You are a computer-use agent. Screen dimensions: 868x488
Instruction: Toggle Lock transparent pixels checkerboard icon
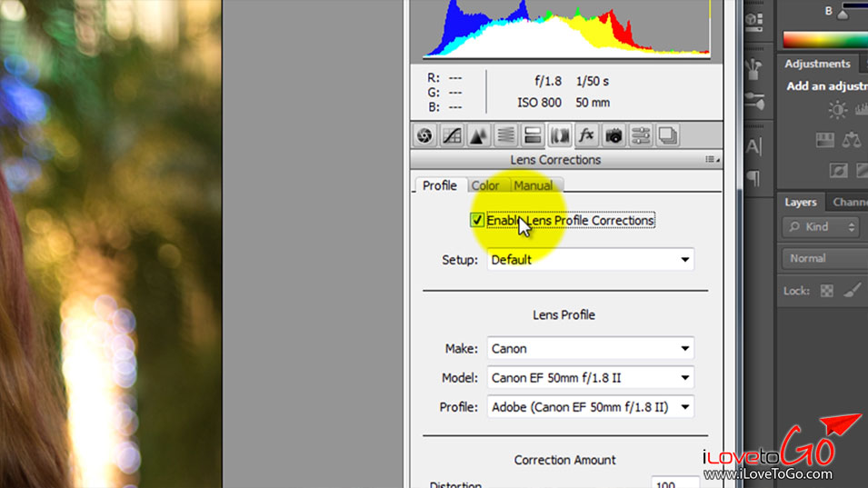click(826, 291)
